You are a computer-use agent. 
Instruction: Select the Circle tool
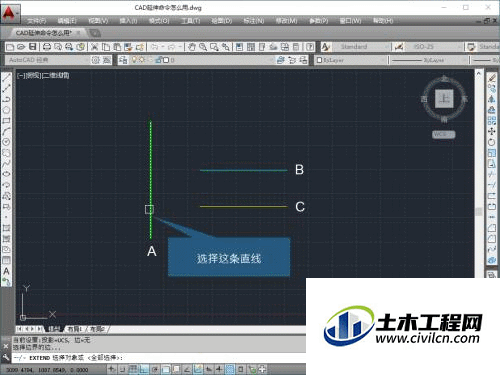point(6,142)
